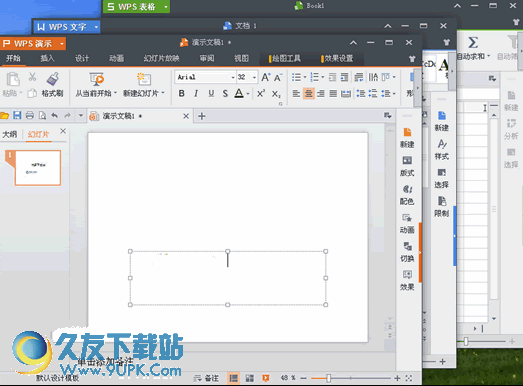Screen dimensions: 523x386
Task: Toggle superscript formatting
Action: pyautogui.click(x=261, y=93)
